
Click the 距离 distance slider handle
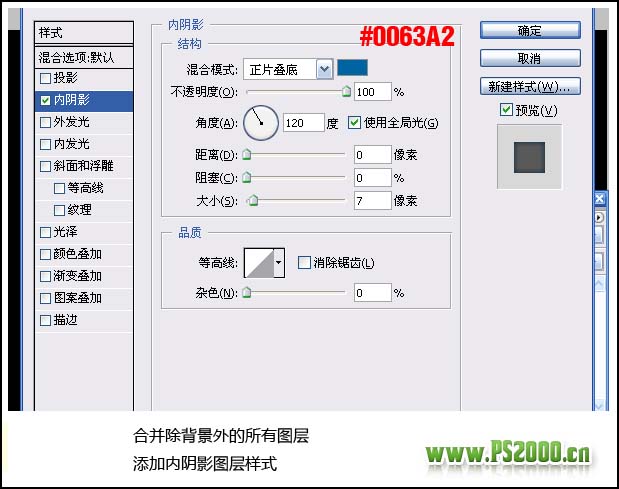click(247, 154)
